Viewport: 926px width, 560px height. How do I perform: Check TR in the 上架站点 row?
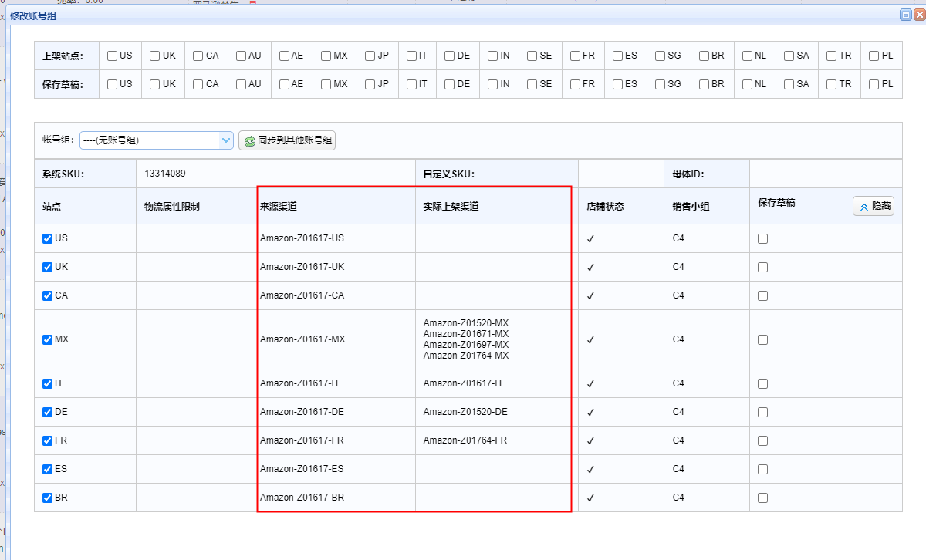pos(832,56)
